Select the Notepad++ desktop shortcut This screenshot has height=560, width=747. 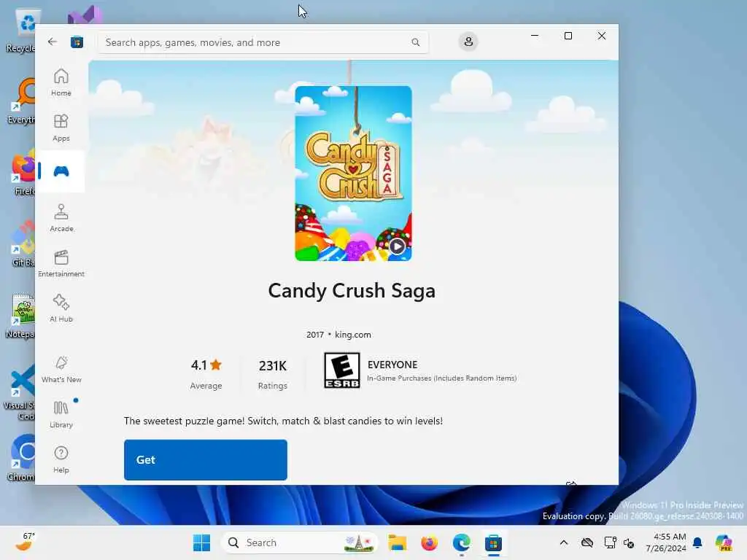coord(21,315)
